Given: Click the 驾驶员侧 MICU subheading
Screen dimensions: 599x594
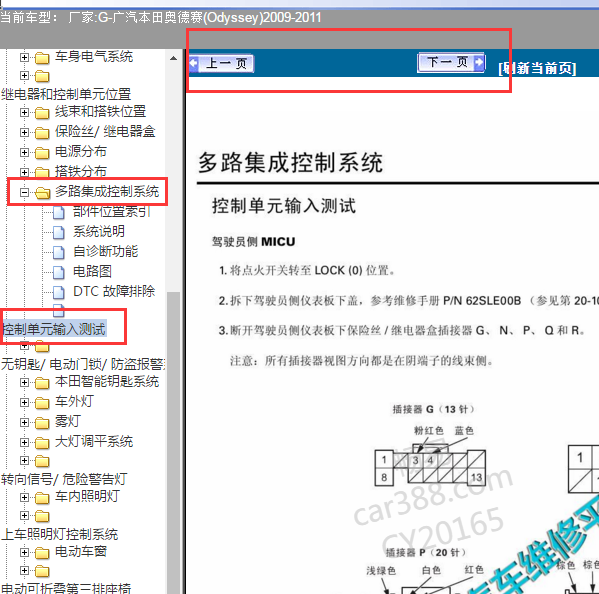Looking at the screenshot, I should click(x=254, y=241).
